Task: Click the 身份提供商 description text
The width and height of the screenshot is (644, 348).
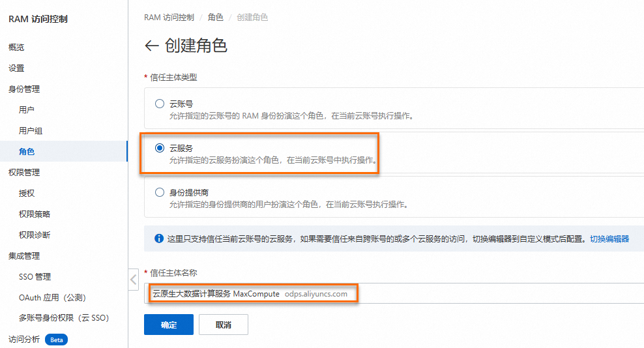Action: click(289, 204)
